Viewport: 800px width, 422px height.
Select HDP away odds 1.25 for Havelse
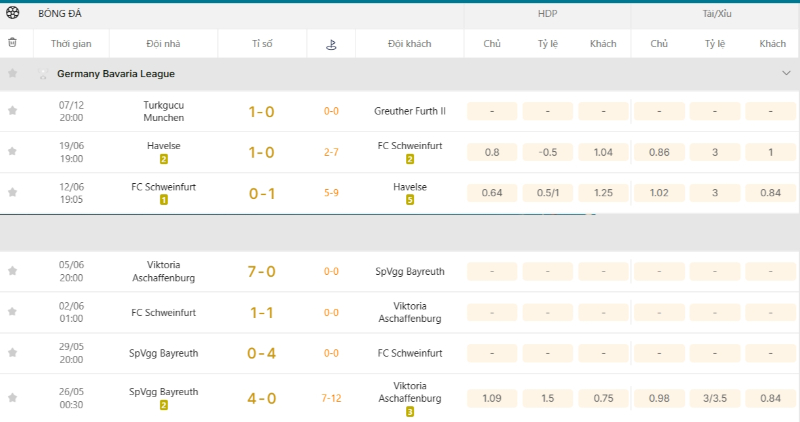[x=603, y=192]
